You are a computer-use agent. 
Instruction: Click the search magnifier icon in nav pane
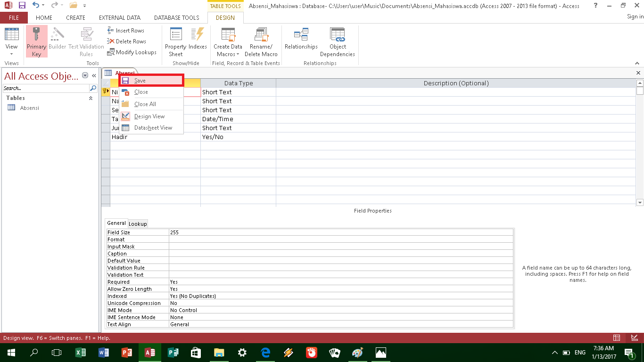click(93, 88)
